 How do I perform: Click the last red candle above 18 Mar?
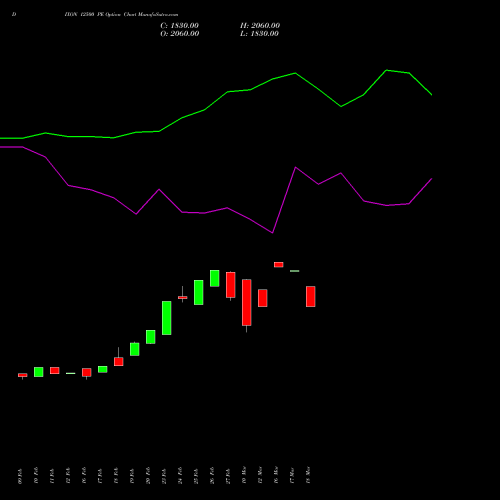[x=311, y=296]
